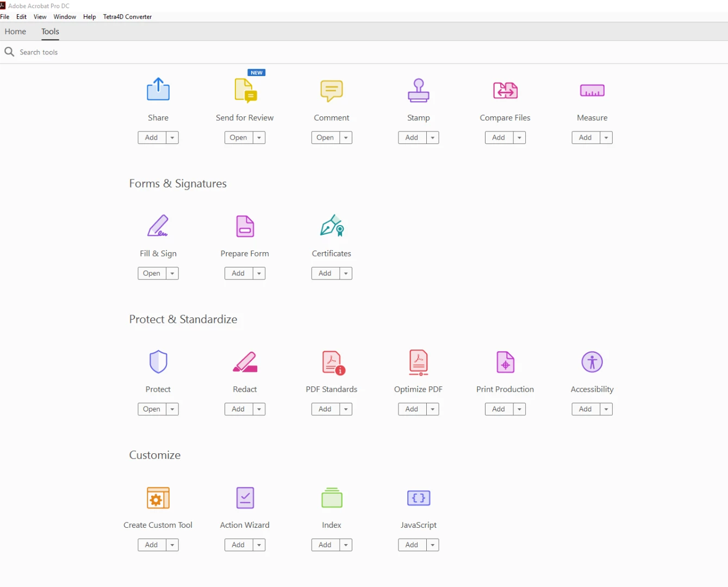Click the Index tool icon

[332, 497]
